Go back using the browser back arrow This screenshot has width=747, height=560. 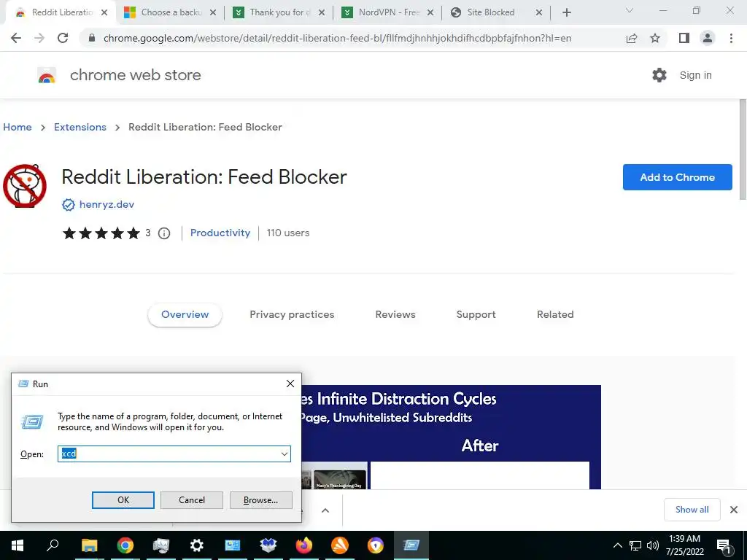point(16,38)
